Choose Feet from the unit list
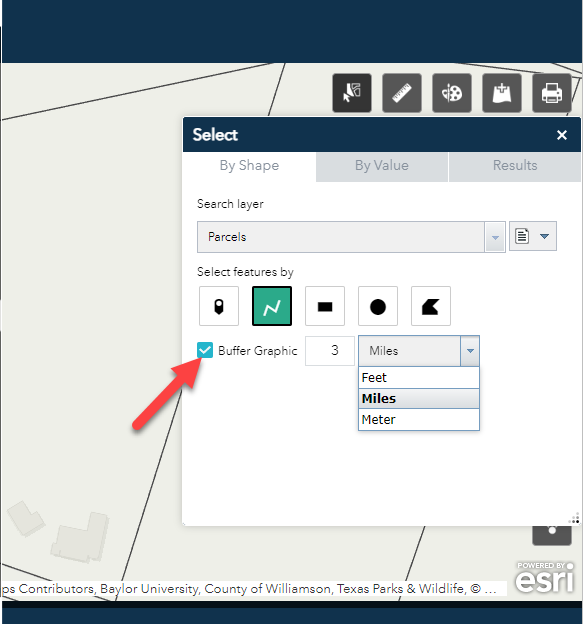Image resolution: width=583 pixels, height=624 pixels. tap(419, 377)
